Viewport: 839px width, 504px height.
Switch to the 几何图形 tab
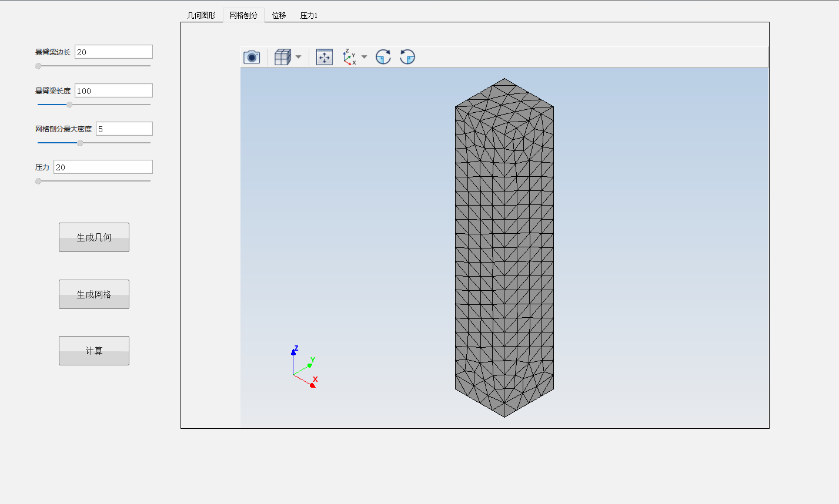tap(202, 15)
